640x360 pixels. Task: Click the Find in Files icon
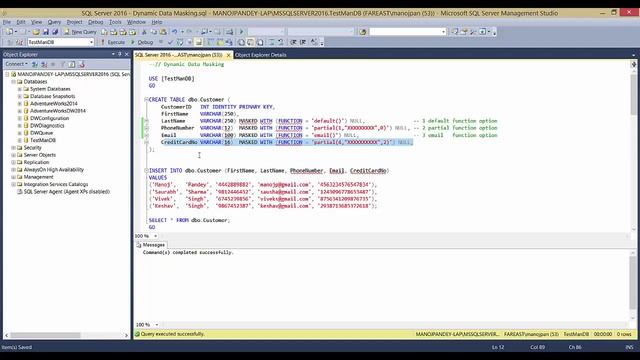point(363,31)
